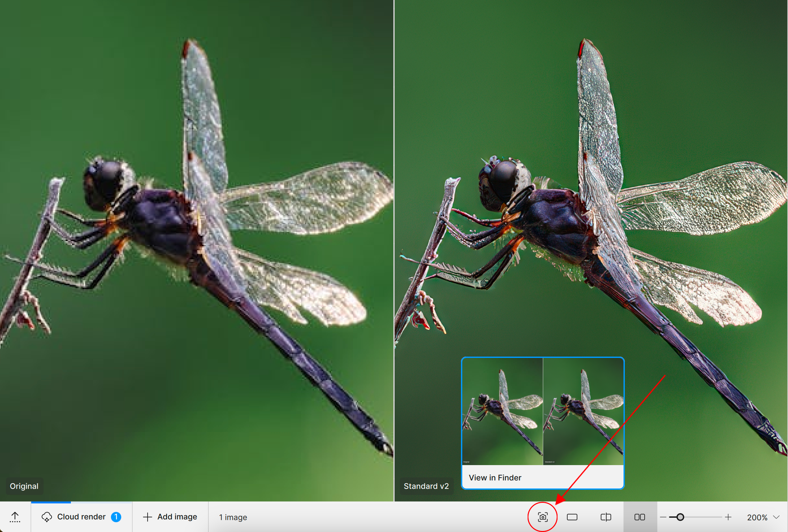
Task: Open Cloud render queue
Action: 81,517
